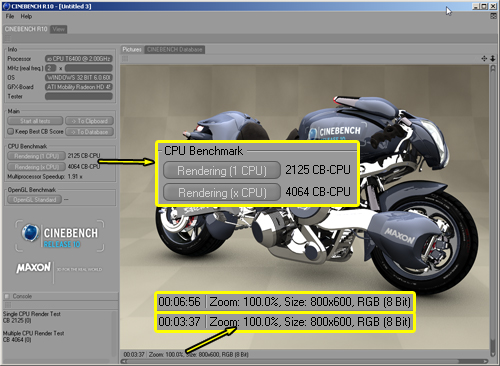Click the Multiple CPU Render Test console line
This screenshot has height=366, width=500.
33,333
